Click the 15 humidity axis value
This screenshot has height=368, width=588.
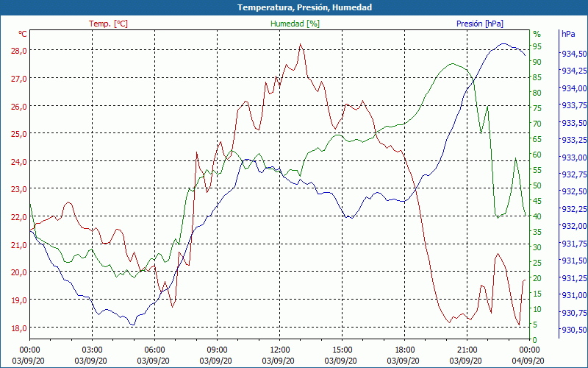537,294
